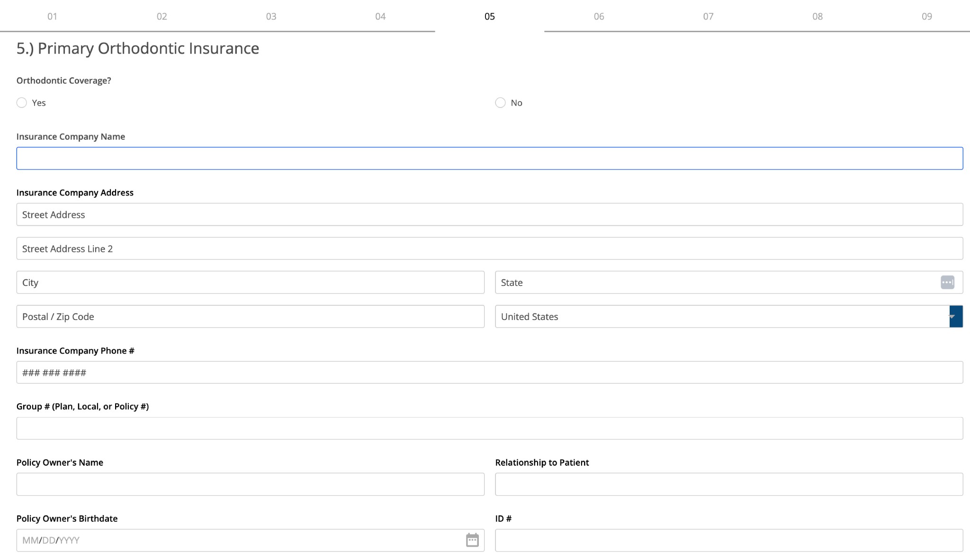Go to step 02 tab
The image size is (970, 560).
(x=162, y=17)
